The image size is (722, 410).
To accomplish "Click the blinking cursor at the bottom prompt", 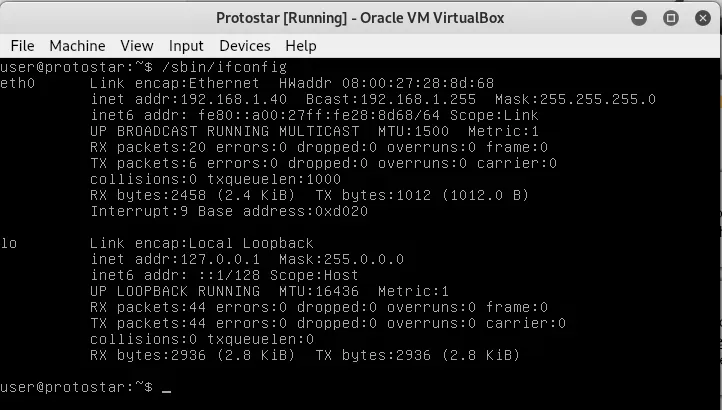I will [x=166, y=388].
